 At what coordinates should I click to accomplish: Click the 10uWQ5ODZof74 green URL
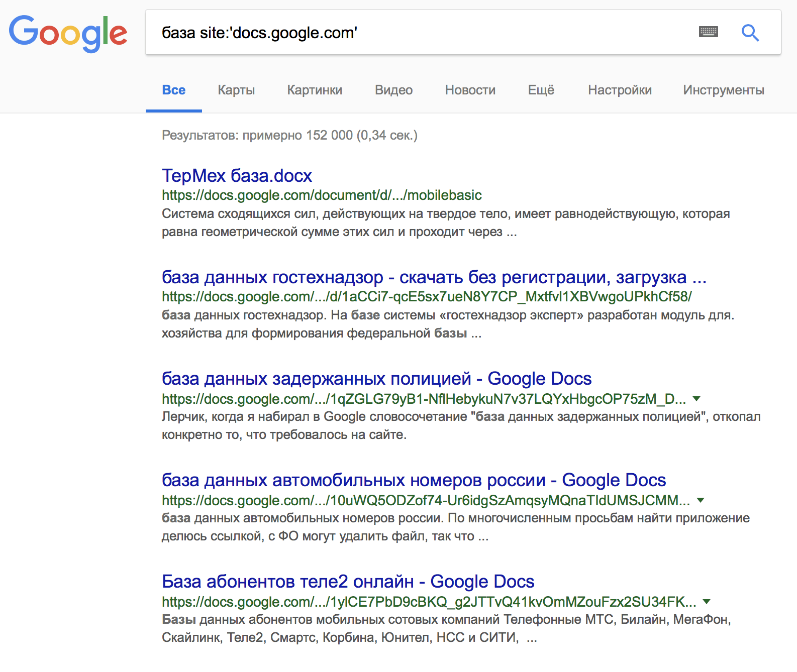tap(426, 500)
